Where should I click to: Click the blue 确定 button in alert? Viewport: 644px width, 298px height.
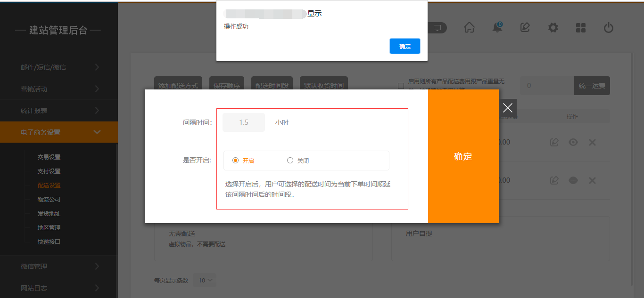pos(405,46)
